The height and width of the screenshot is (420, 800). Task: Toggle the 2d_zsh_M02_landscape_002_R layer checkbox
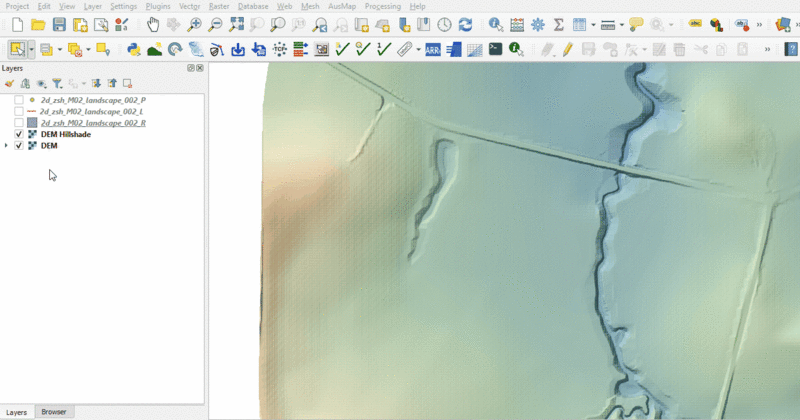19,123
